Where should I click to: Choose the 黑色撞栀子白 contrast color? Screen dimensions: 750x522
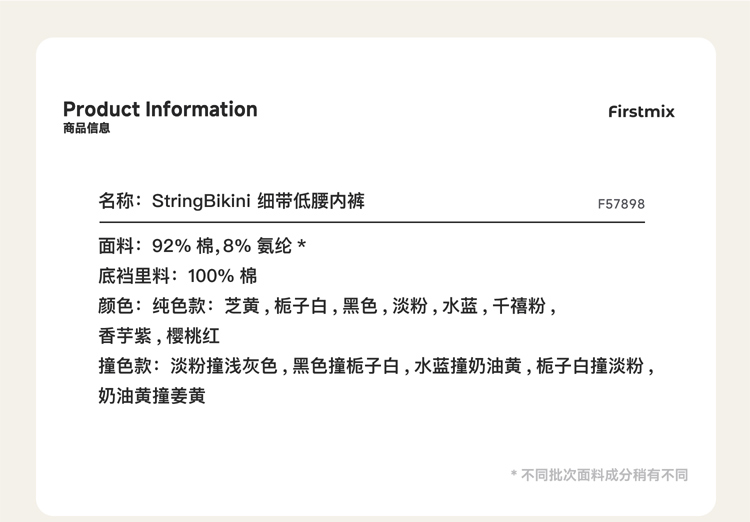pos(345,366)
